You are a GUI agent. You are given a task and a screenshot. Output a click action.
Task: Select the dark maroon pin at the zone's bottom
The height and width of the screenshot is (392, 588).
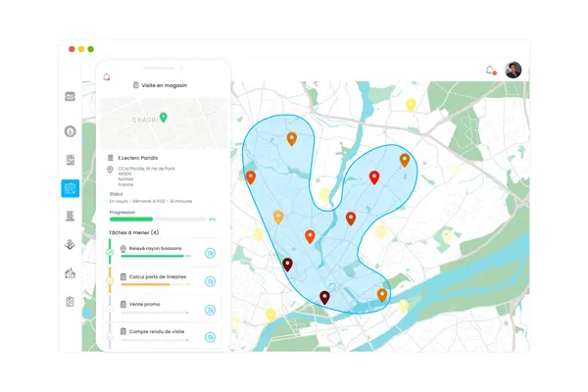[324, 298]
